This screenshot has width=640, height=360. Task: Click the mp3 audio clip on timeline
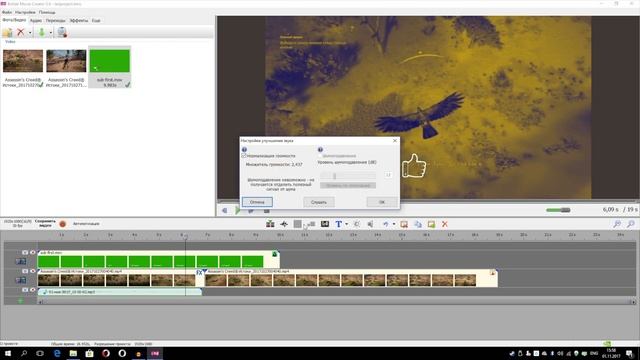point(120,292)
